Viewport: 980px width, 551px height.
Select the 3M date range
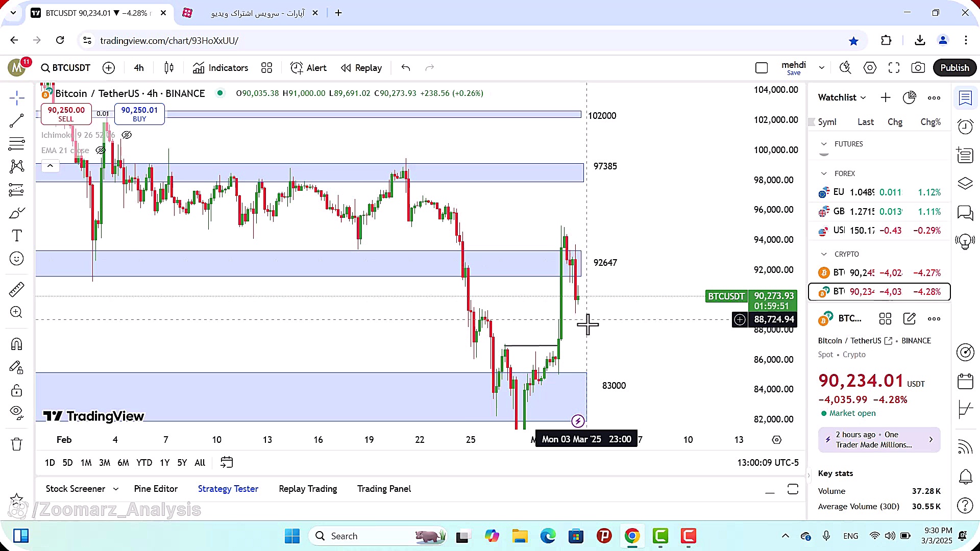point(105,463)
